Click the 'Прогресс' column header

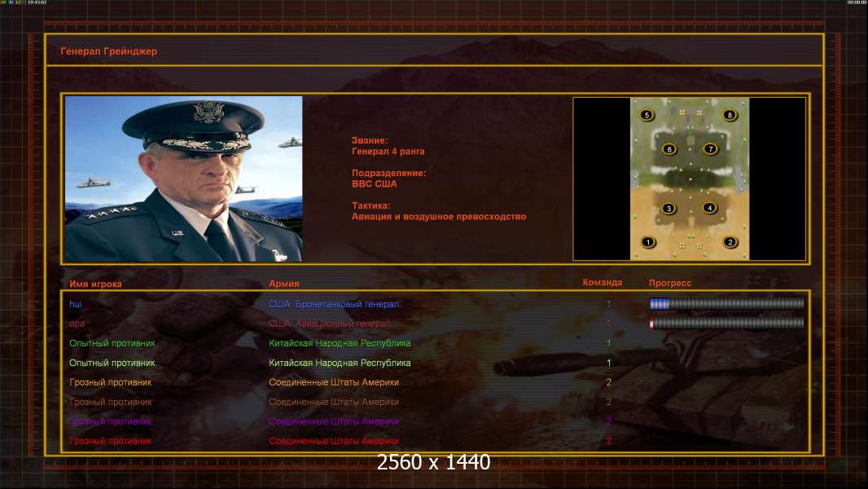pyautogui.click(x=670, y=283)
